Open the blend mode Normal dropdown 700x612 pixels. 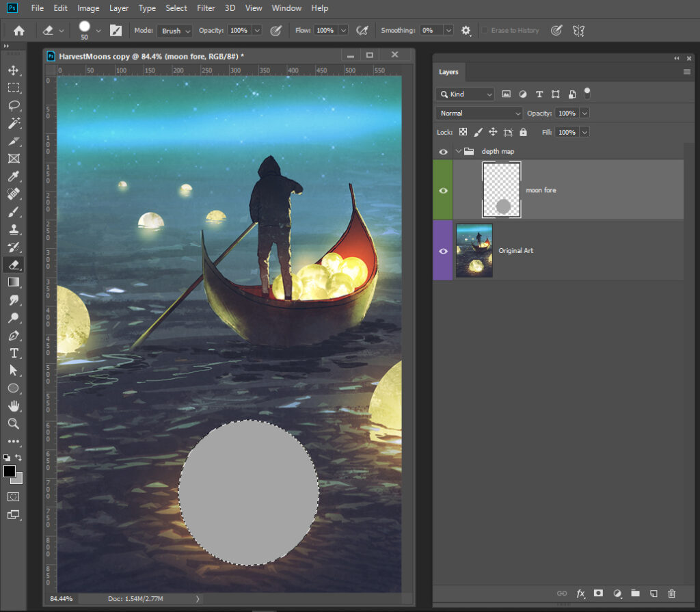click(x=479, y=114)
